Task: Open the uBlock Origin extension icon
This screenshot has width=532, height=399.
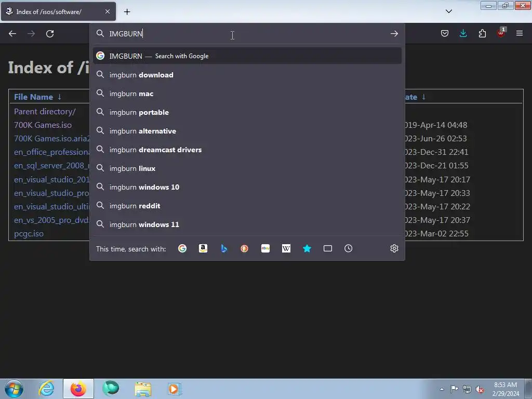Action: click(x=501, y=33)
